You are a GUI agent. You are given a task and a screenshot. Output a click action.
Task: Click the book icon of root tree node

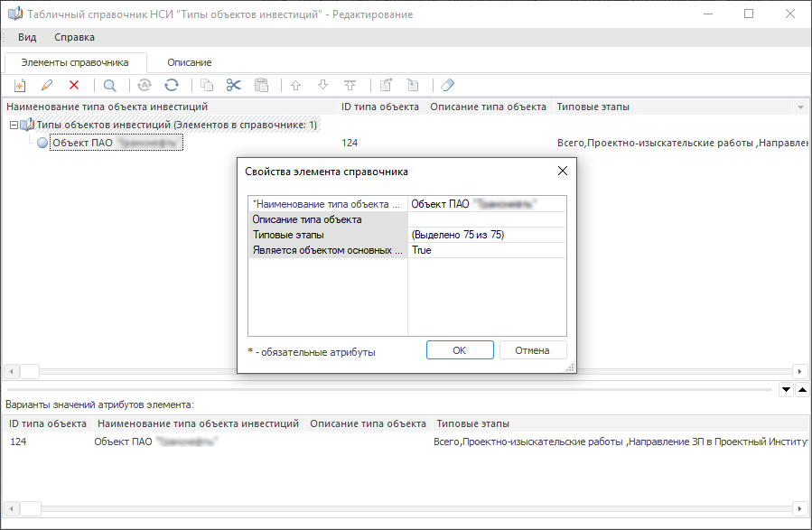point(27,125)
